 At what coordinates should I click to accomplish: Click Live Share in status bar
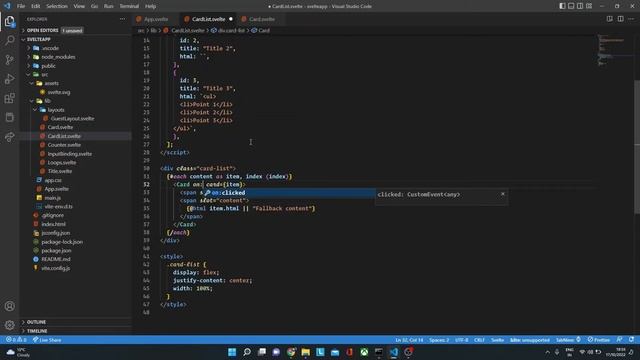tap(47, 340)
